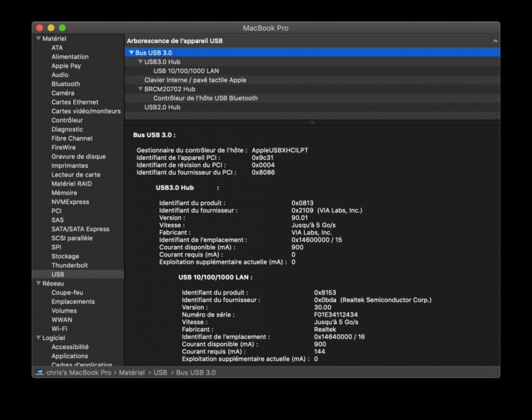Open Coupe-feu network section
The height and width of the screenshot is (420, 532).
pos(67,292)
